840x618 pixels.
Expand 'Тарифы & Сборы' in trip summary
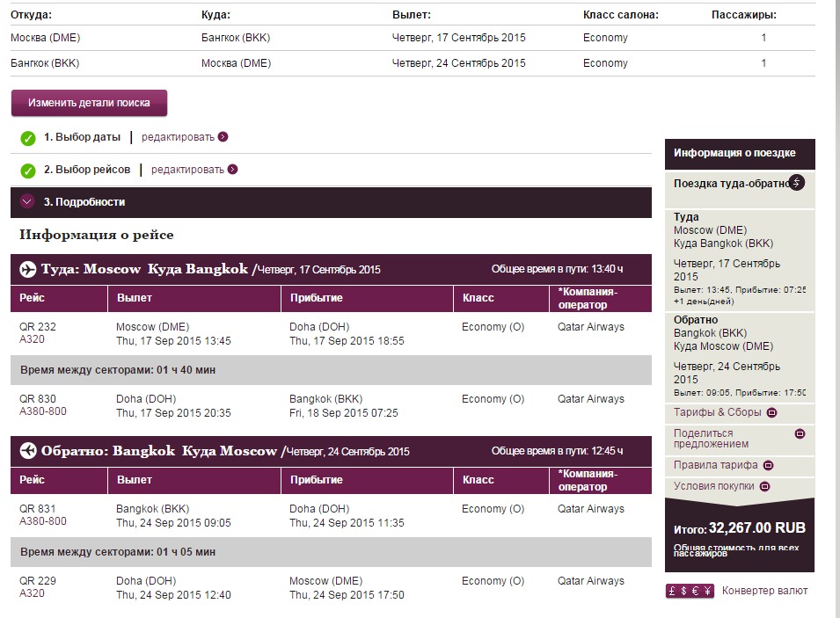point(771,413)
